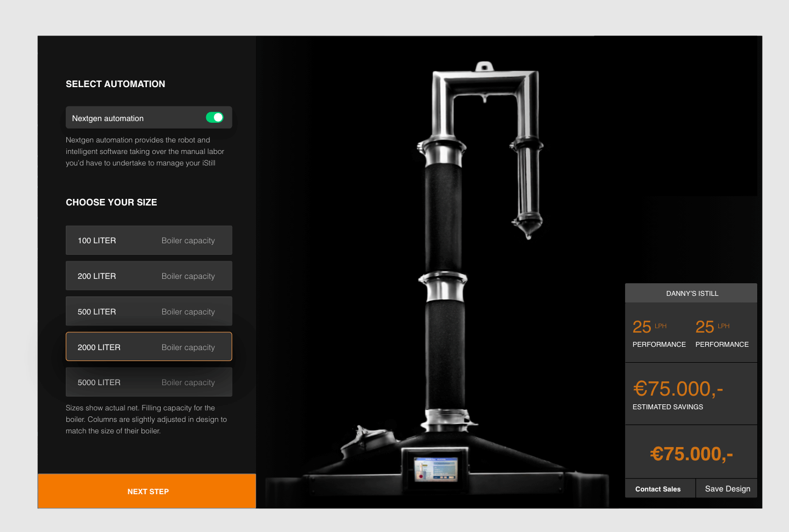Click the Nextgen automation description text
Screen dimensions: 789x532
(145, 151)
